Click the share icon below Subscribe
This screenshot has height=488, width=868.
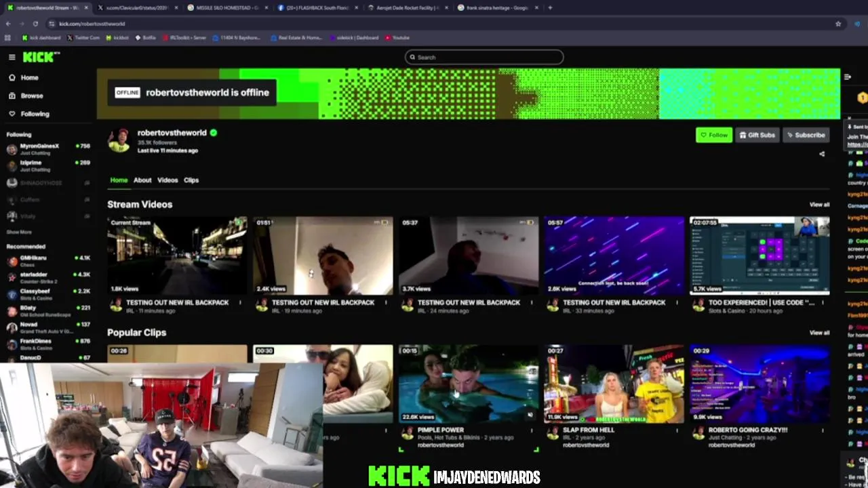pyautogui.click(x=822, y=154)
